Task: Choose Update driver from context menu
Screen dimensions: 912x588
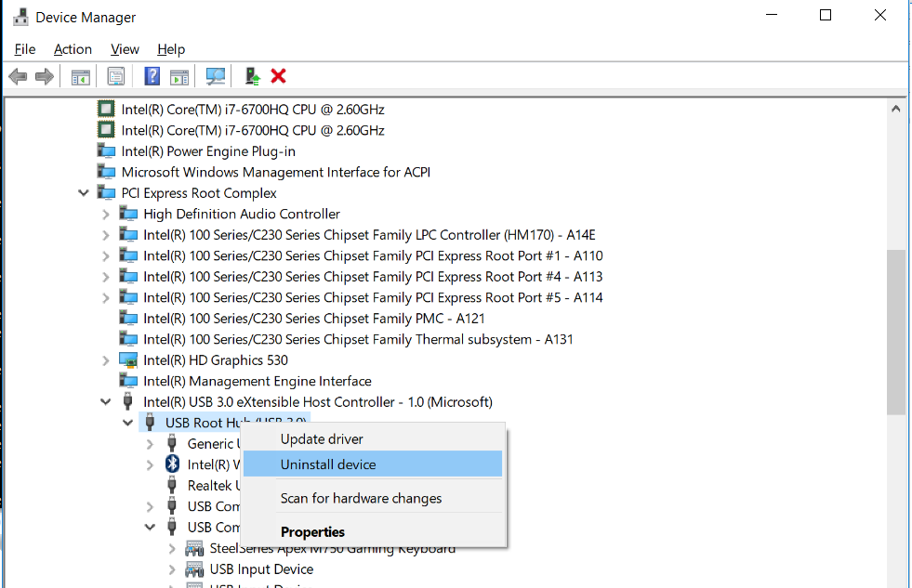Action: 372,439
